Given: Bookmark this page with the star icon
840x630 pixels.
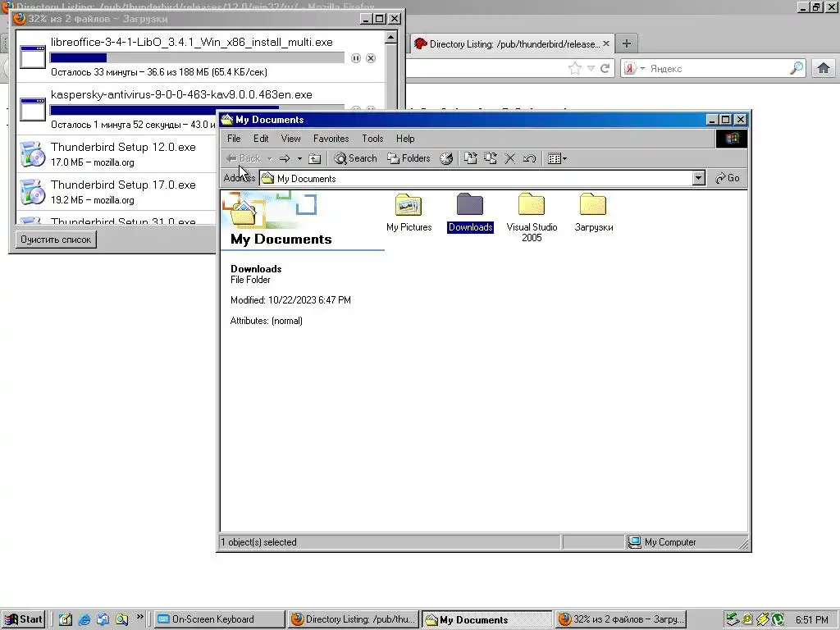Looking at the screenshot, I should (575, 69).
